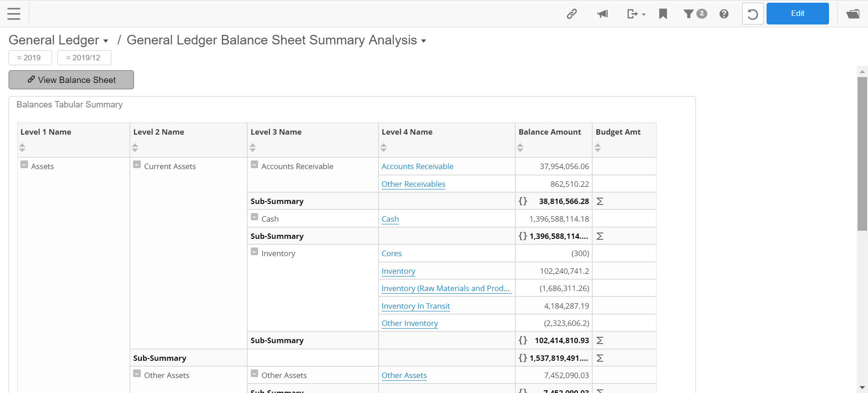
Task: Select the 4,184,287.19 balance cell
Action: click(x=554, y=306)
